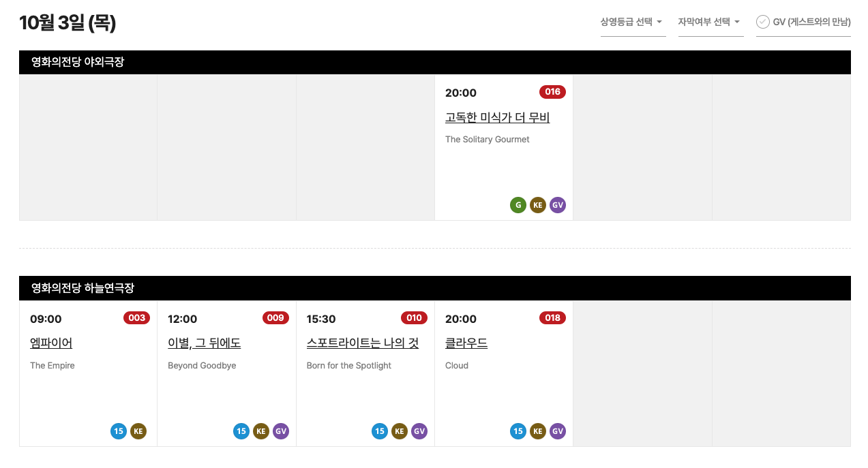868x468 pixels.
Task: Toggle the GV (게스트와의 만남) filter checkbox
Action: (x=763, y=22)
